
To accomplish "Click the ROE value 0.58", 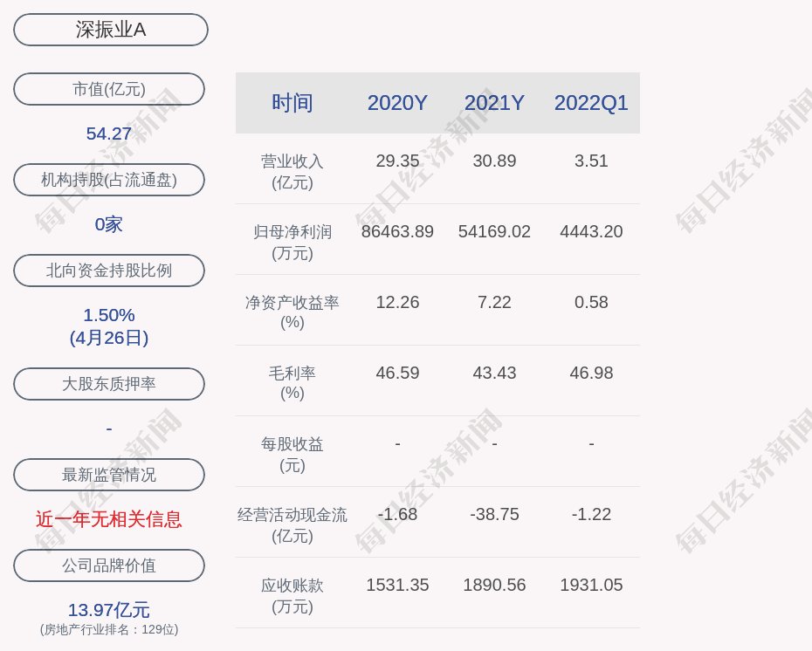I will point(591,302).
